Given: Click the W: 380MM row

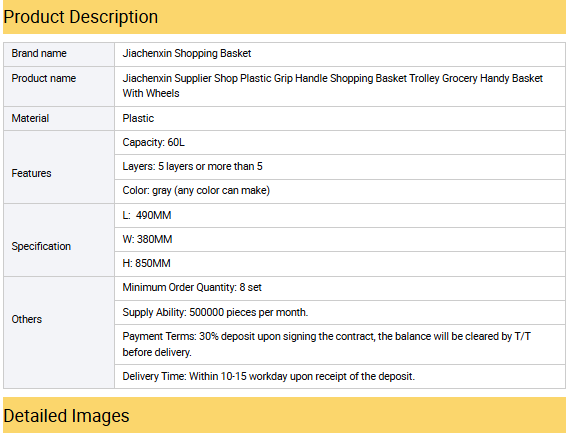Looking at the screenshot, I should (x=340, y=240).
